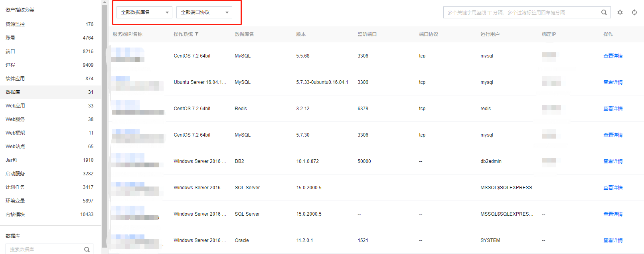View details of MySQL 5.5.68 row
This screenshot has width=644, height=254.
point(612,56)
